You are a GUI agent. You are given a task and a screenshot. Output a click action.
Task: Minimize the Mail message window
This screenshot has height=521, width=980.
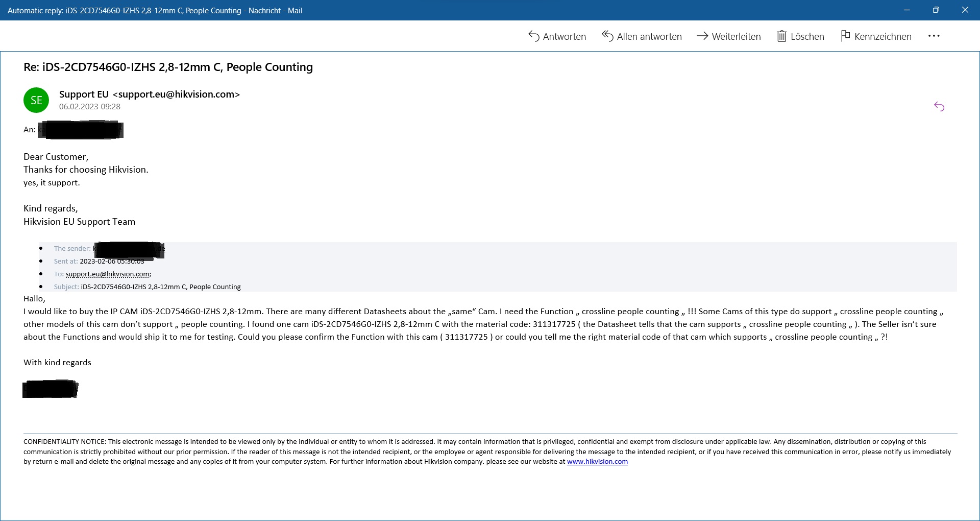coord(907,10)
